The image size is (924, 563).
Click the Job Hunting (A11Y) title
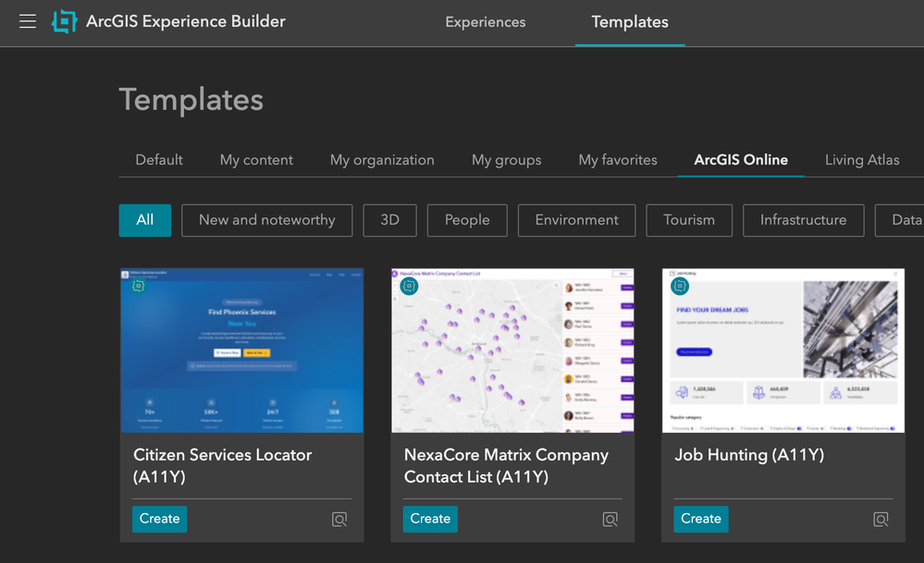pyautogui.click(x=749, y=455)
